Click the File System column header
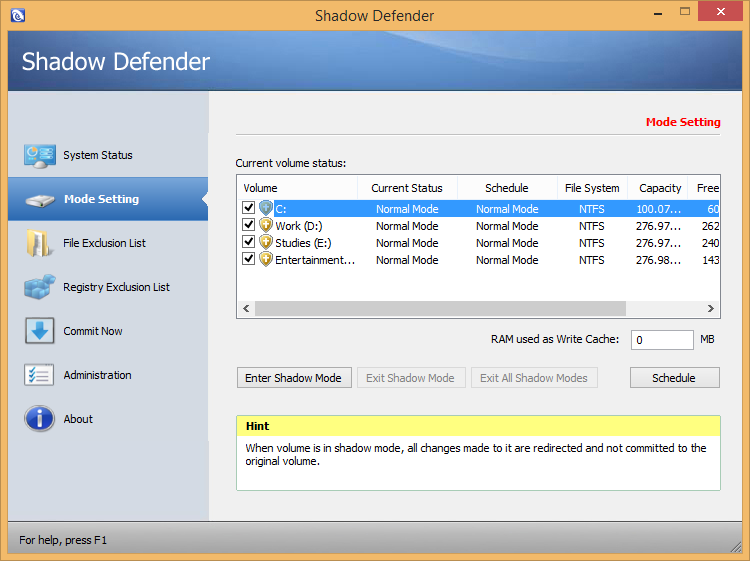Viewport: 750px width, 561px height. [x=592, y=188]
